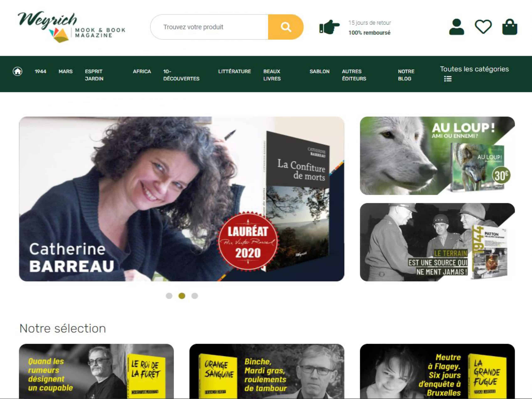Click the Trouvez votre produit search field
Screen dimensions: 532x399
point(209,27)
